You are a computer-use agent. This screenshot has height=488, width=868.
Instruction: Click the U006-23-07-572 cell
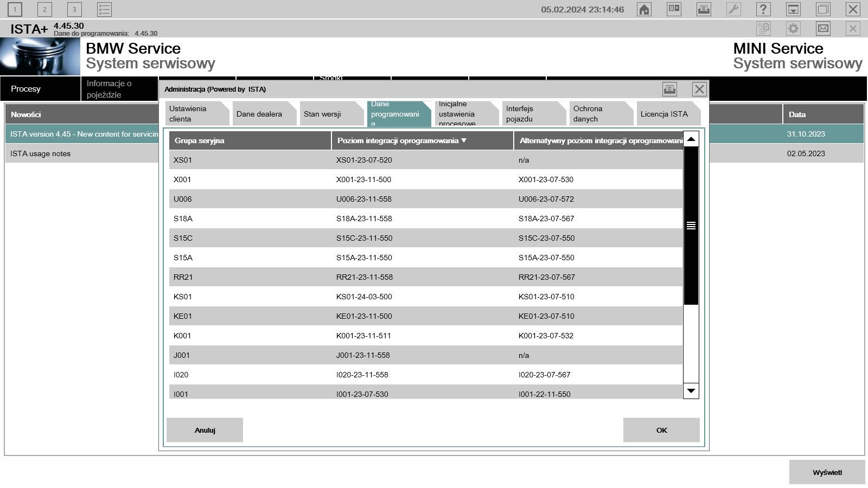click(x=546, y=199)
